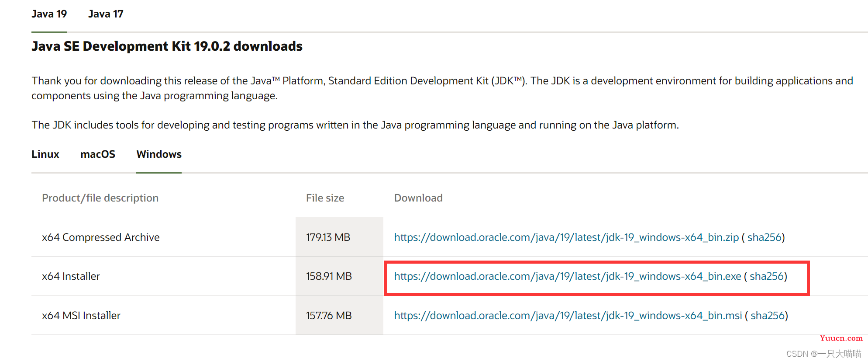868x362 pixels.
Task: Download the jdk-19 windows-x64 bin.zip link
Action: (x=566, y=237)
